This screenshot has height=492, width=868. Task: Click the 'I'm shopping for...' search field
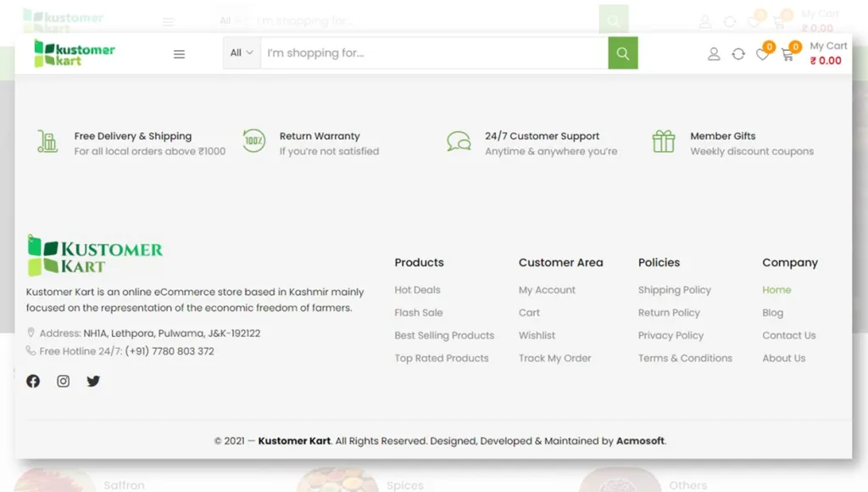pyautogui.click(x=435, y=53)
